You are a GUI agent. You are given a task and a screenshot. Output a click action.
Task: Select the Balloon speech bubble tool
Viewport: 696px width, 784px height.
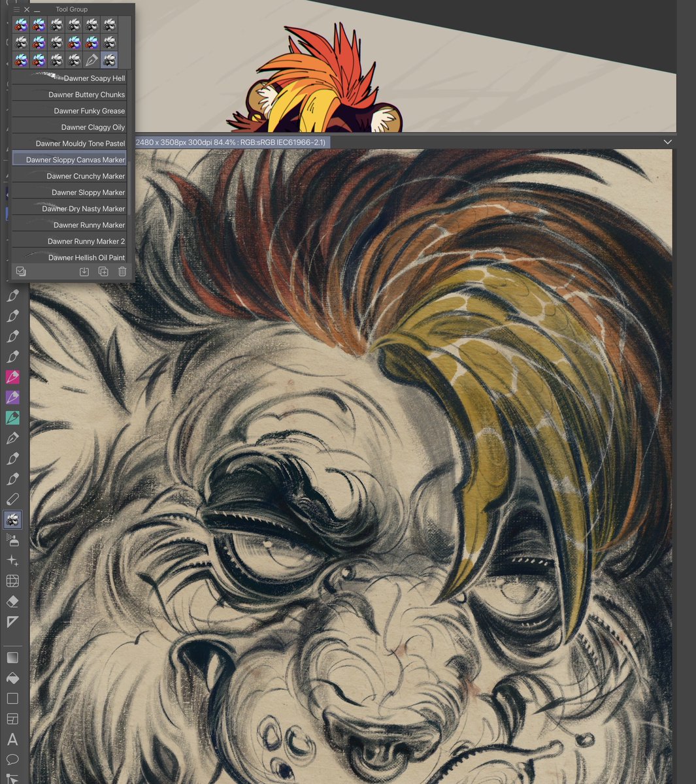pyautogui.click(x=12, y=759)
